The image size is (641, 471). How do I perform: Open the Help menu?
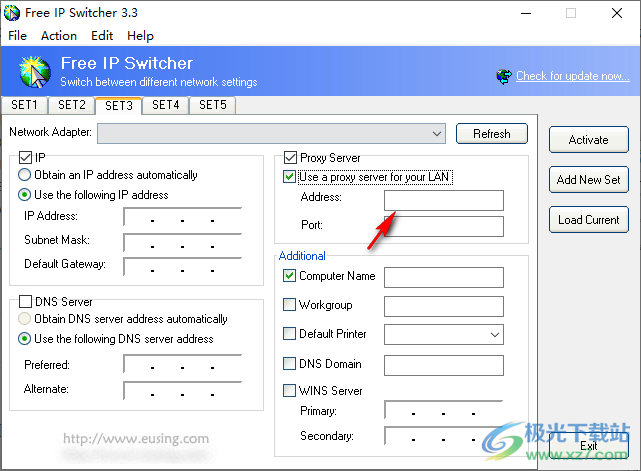140,36
